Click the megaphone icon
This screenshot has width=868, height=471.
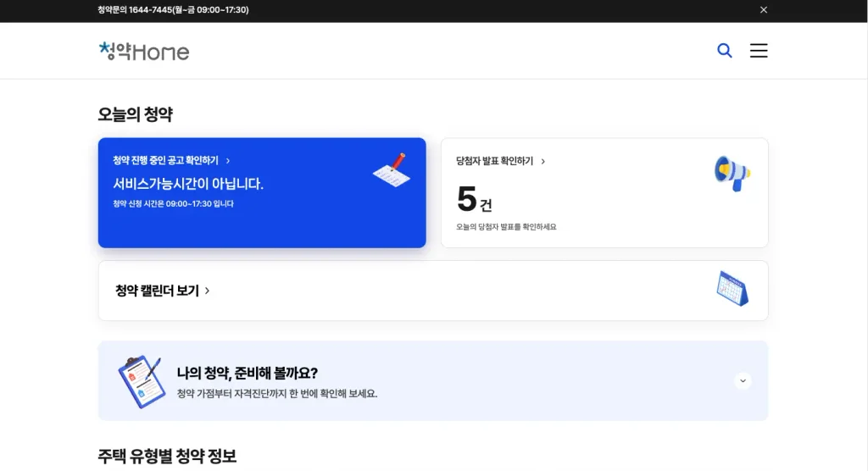point(732,173)
